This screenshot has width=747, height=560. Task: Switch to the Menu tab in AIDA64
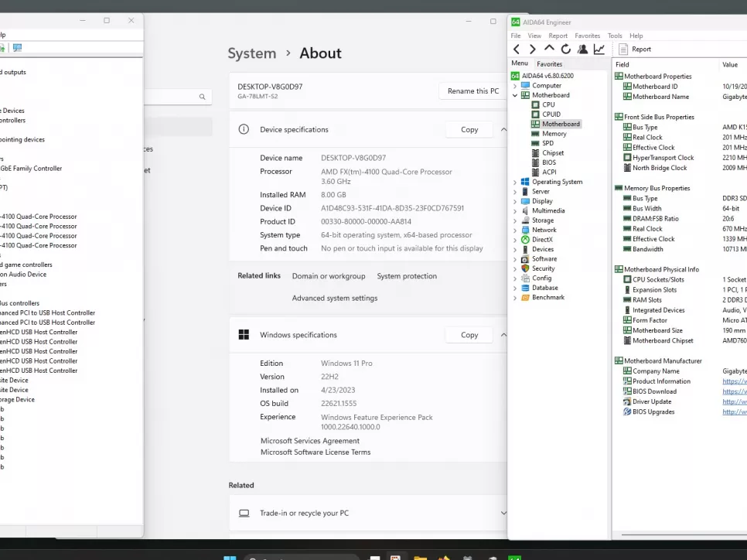(520, 63)
